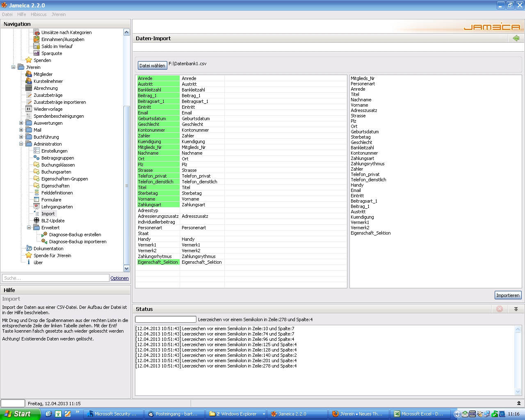
Task: Click Spendenbescheinigungen in navigation
Action: pyautogui.click(x=59, y=116)
